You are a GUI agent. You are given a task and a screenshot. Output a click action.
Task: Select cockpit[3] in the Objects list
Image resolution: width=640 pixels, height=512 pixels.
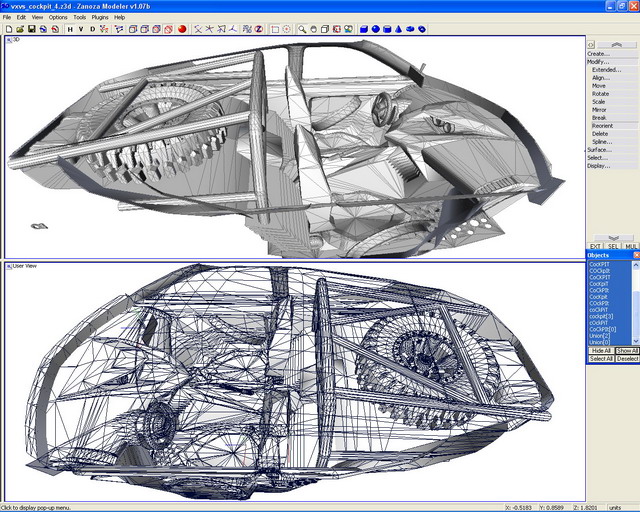[601, 316]
